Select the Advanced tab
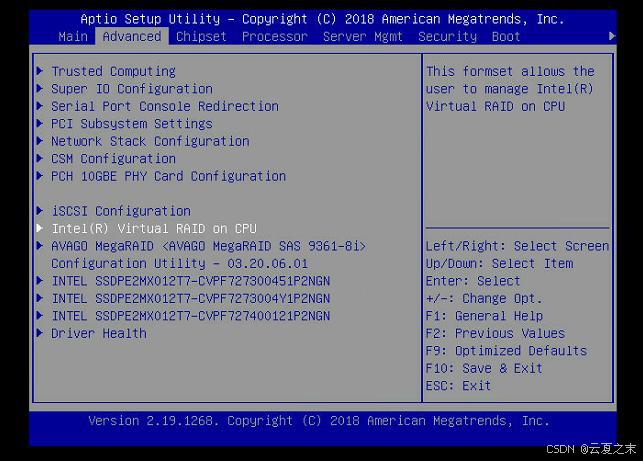Image resolution: width=643 pixels, height=461 pixels. point(132,36)
